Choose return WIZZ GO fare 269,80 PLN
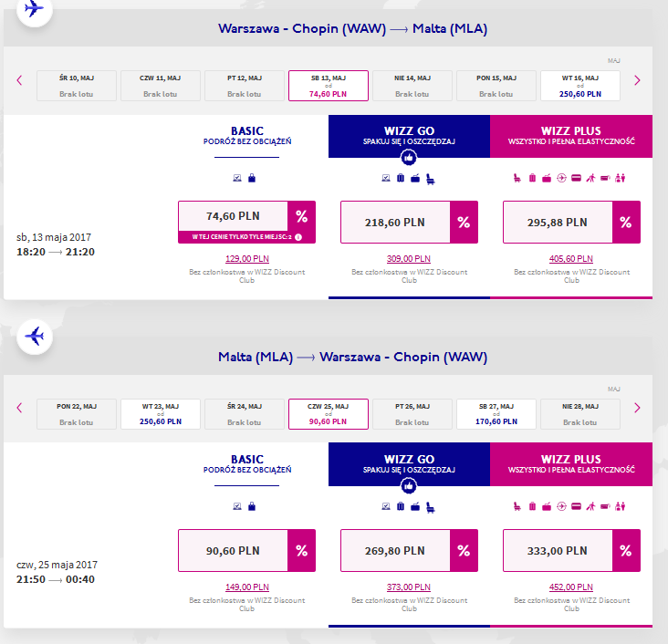Screen dimensions: 668x644 point(395,551)
